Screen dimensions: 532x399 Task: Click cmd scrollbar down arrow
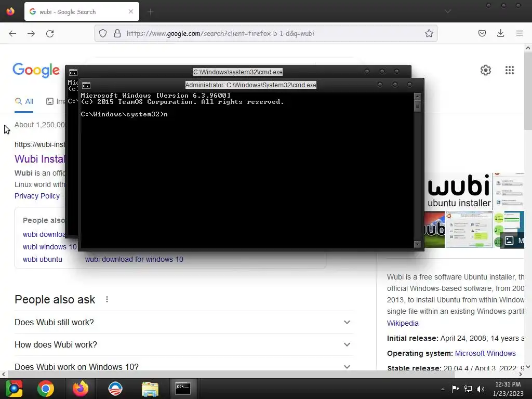click(x=417, y=244)
